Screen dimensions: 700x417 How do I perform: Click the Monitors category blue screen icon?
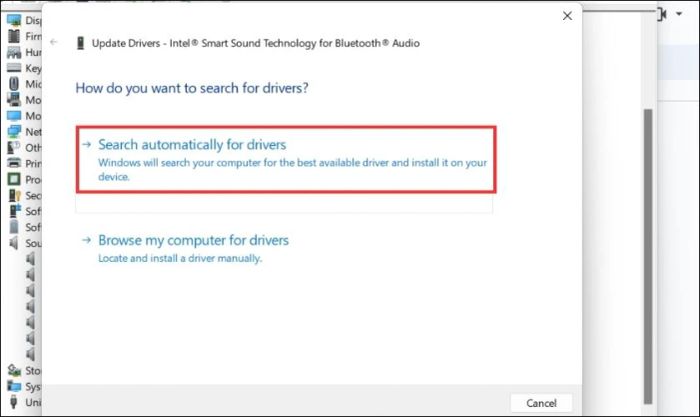coord(14,116)
